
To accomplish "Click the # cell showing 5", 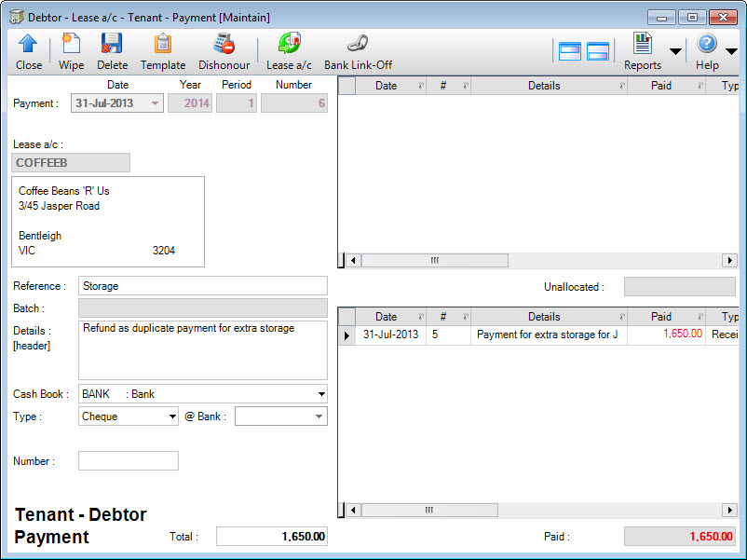I will pyautogui.click(x=448, y=335).
